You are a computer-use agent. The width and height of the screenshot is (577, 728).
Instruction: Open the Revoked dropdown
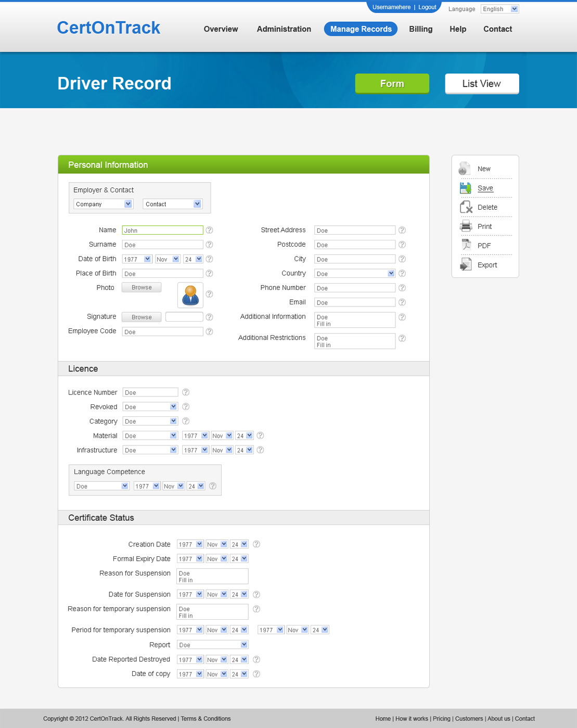click(150, 406)
